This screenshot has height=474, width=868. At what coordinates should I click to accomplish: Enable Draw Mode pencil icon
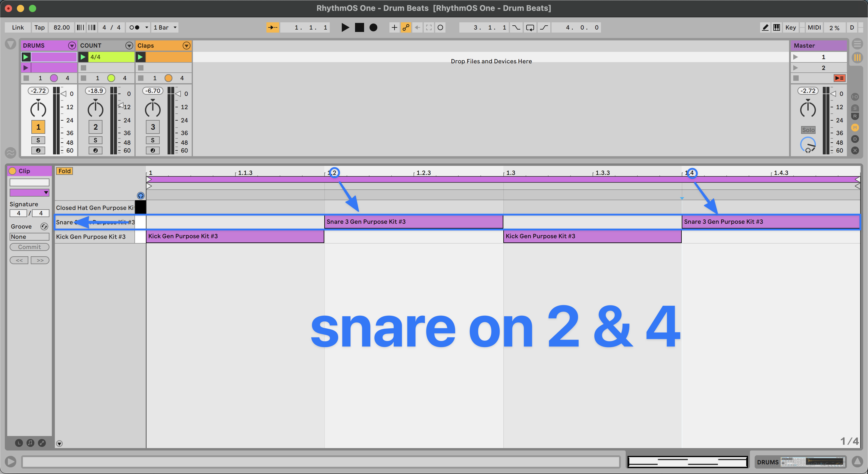765,27
